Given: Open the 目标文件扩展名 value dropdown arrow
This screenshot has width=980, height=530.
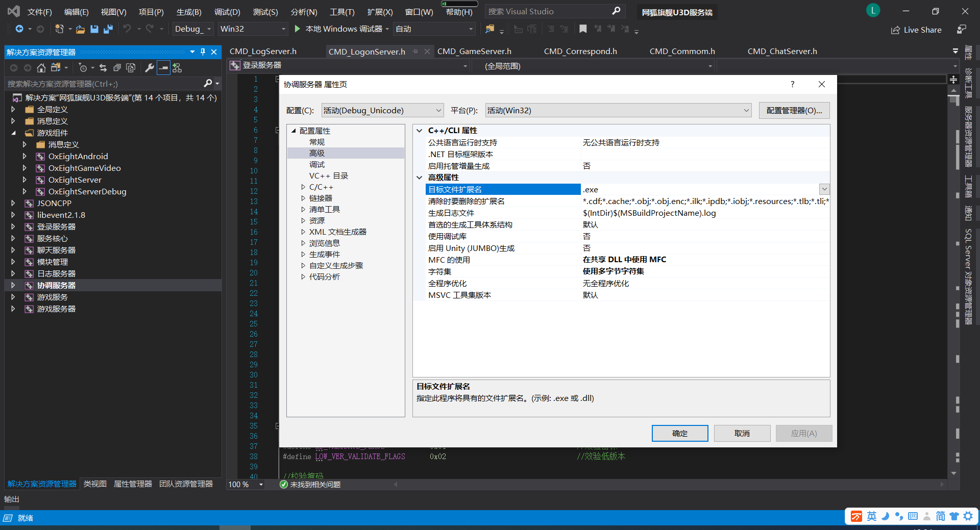Looking at the screenshot, I should pyautogui.click(x=824, y=189).
